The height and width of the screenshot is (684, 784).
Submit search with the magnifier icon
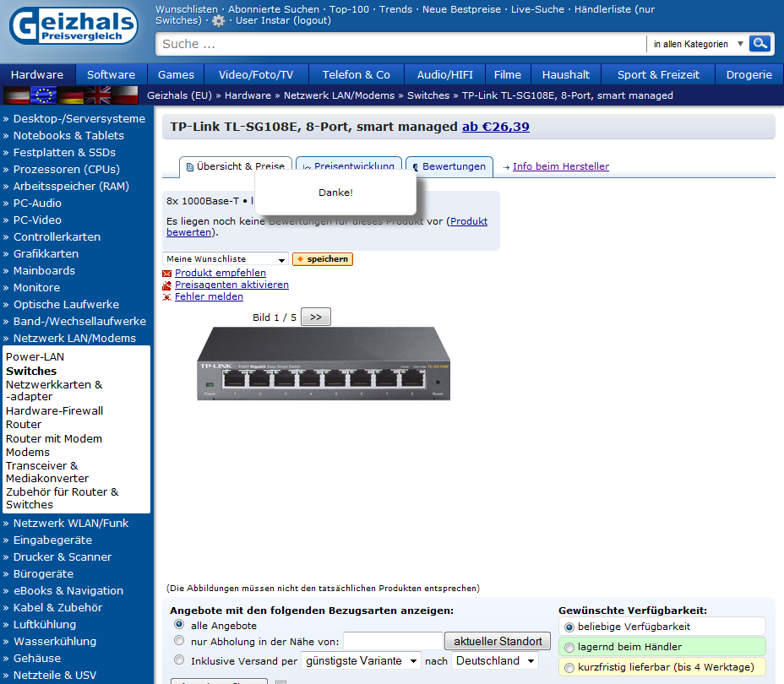pyautogui.click(x=760, y=43)
